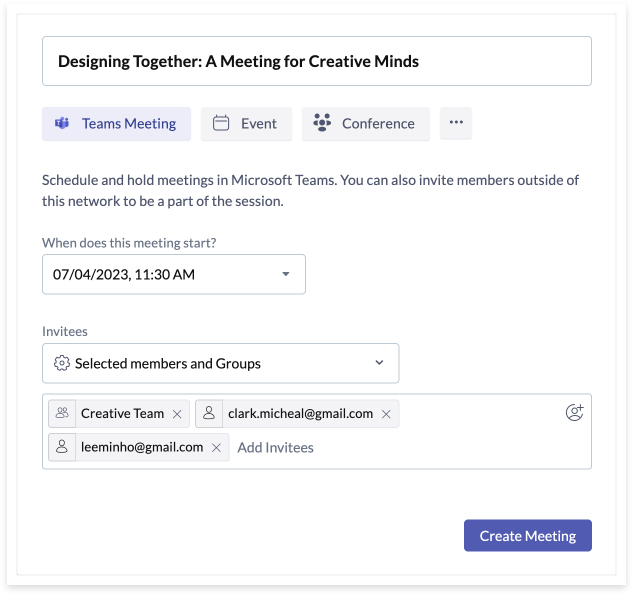Click the calendar icon on Event tab

[x=221, y=124]
